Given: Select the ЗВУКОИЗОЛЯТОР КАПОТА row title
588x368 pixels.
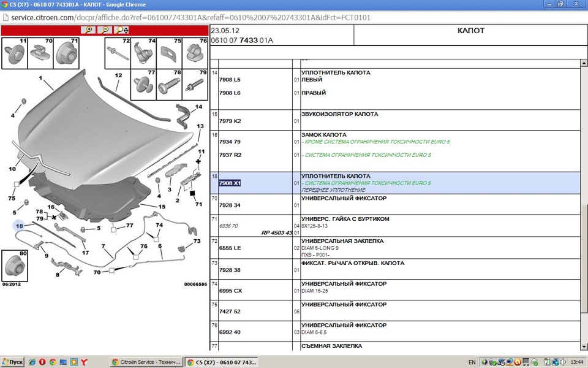Looking at the screenshot, I should coord(340,114).
